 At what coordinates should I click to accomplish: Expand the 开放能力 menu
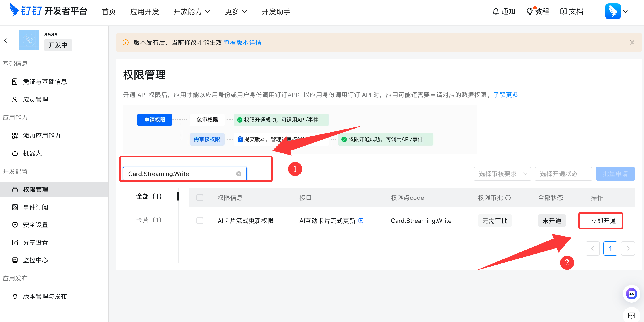192,11
